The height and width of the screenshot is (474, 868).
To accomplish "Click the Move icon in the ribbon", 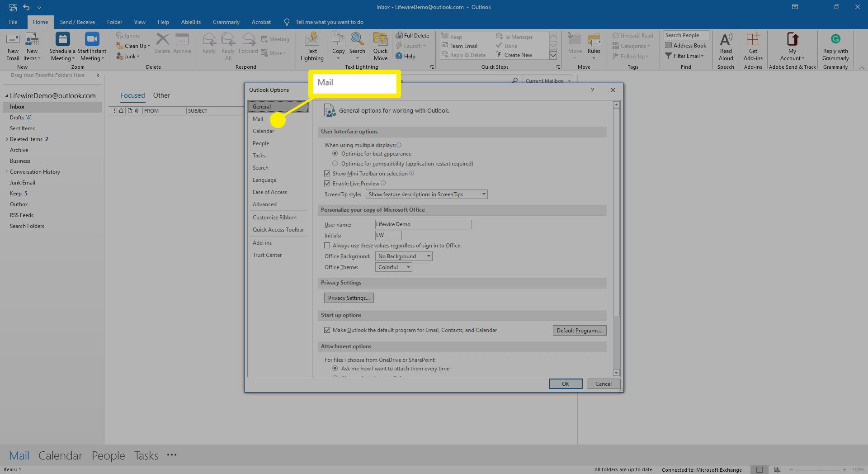I will 575,40.
